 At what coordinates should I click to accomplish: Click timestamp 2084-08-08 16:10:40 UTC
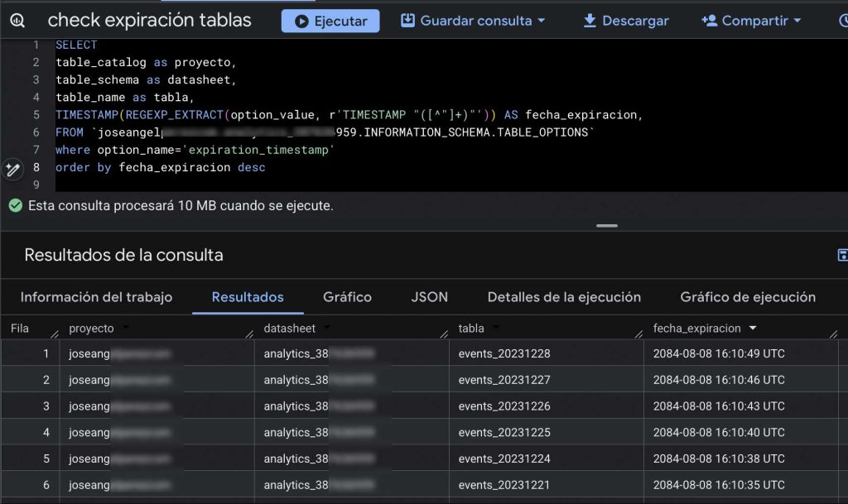(719, 432)
